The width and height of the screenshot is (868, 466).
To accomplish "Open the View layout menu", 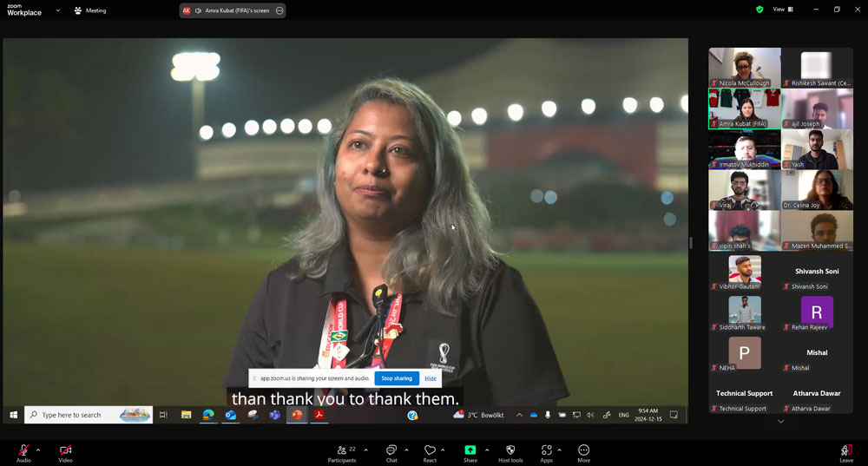I will 782,10.
